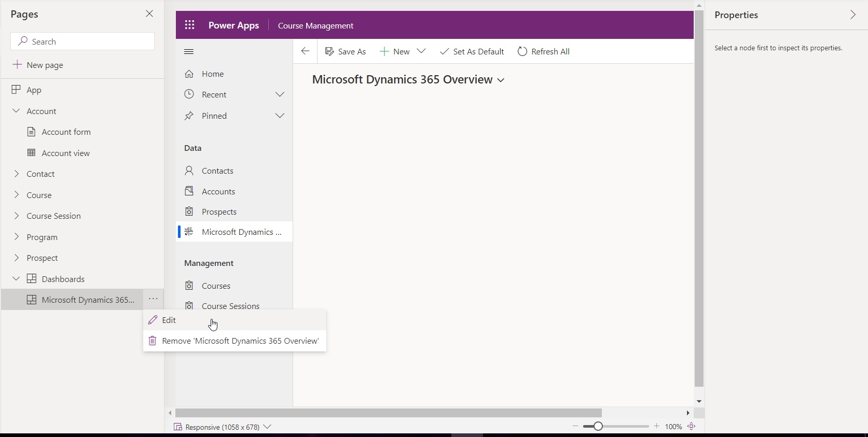Click the scroll down arrow of preview
The height and width of the screenshot is (437, 868).
pos(699,402)
